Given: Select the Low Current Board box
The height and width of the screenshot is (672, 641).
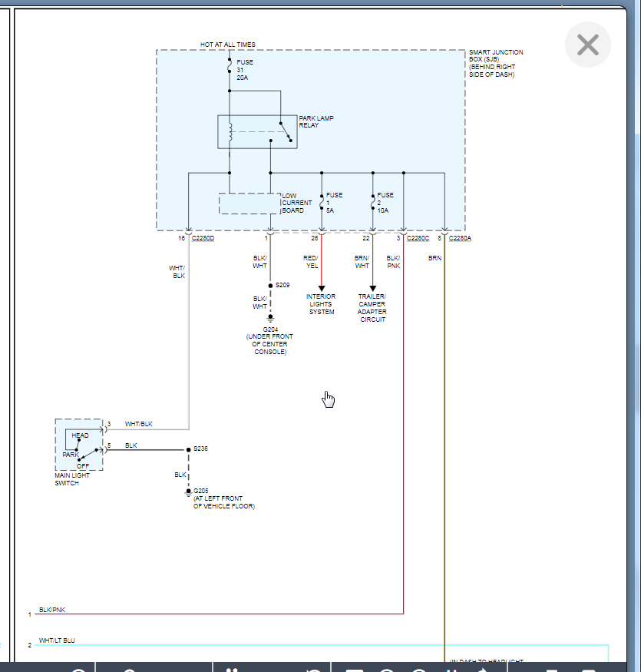Looking at the screenshot, I should click(250, 204).
